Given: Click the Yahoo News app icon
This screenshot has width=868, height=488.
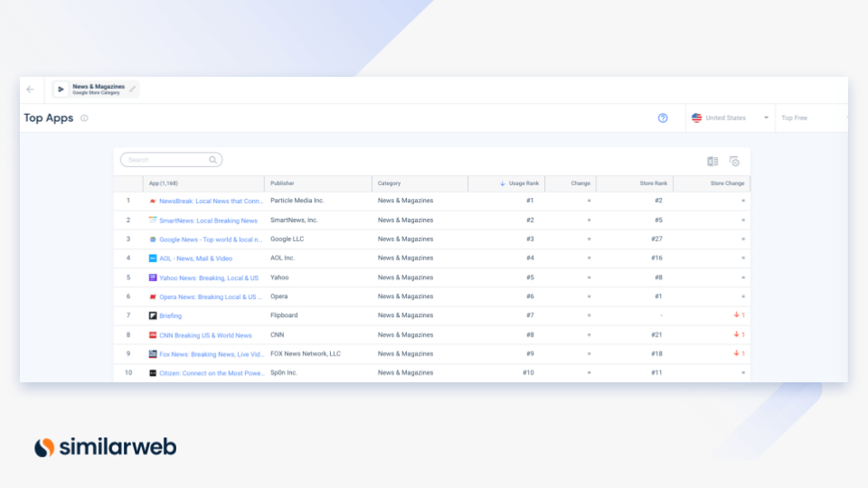Looking at the screenshot, I should tap(153, 277).
